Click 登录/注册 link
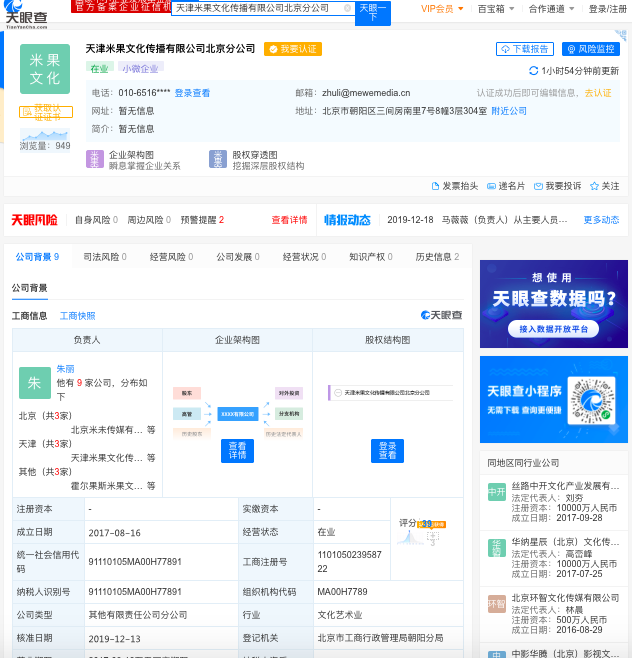632x658 pixels. pos(608,9)
